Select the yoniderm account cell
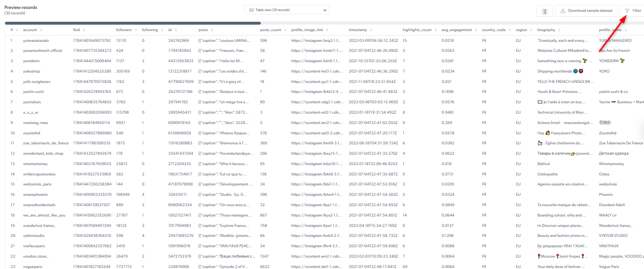The height and width of the screenshot is (269, 644). click(x=31, y=61)
